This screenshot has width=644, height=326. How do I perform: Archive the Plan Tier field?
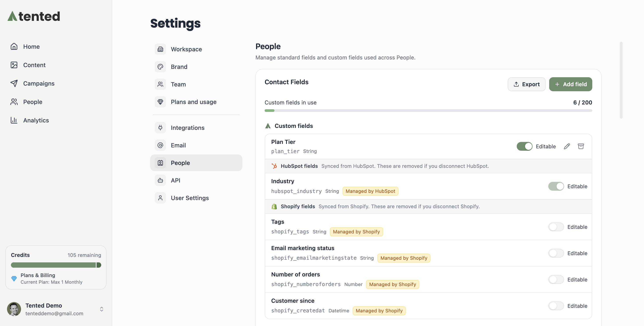pyautogui.click(x=581, y=146)
